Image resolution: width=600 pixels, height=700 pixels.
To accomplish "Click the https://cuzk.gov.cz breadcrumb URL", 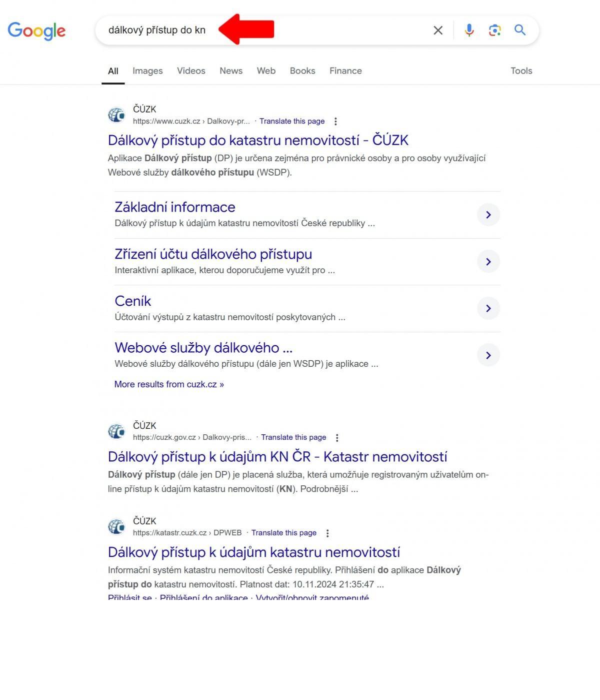I will [192, 437].
